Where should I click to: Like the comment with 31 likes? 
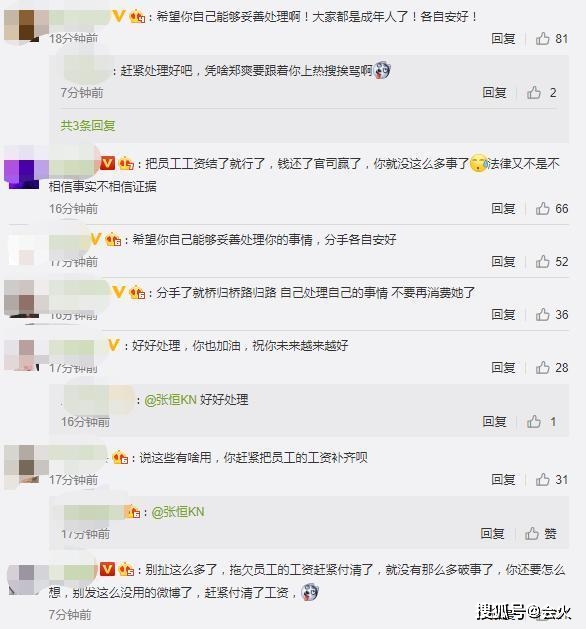(543, 479)
